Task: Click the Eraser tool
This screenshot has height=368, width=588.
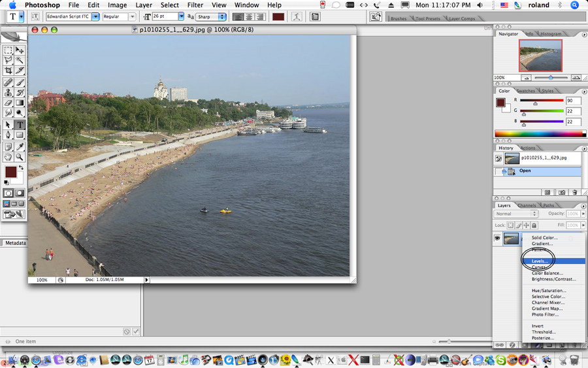Action: point(8,103)
